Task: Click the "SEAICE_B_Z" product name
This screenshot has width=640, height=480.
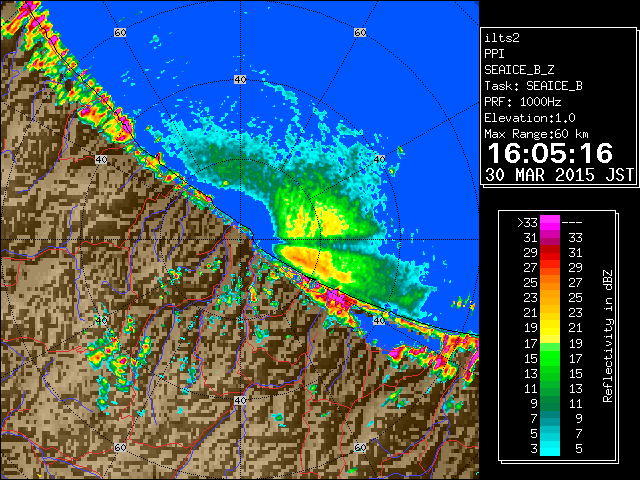Action: coord(519,70)
